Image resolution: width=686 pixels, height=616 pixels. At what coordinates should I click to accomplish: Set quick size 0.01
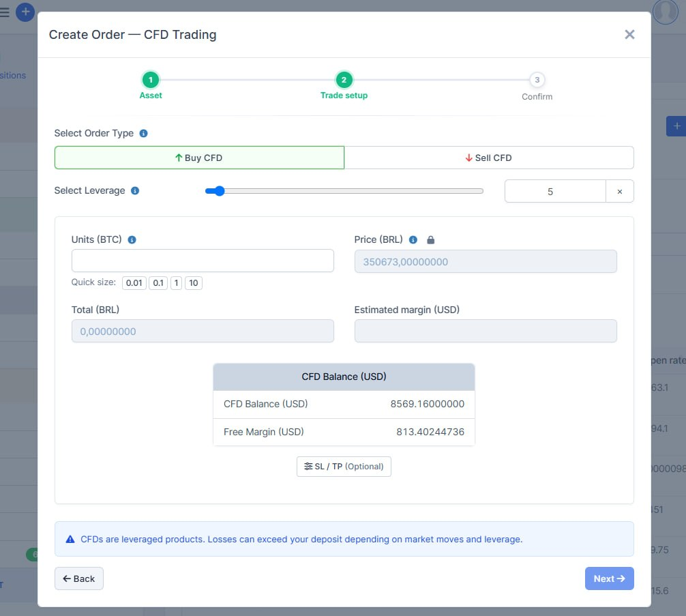coord(134,283)
